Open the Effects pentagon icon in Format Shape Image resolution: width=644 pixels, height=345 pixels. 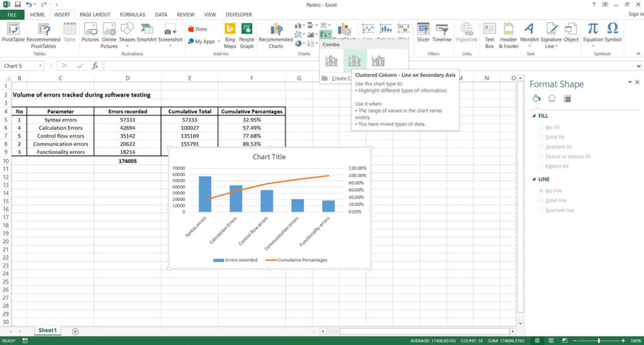coord(552,99)
